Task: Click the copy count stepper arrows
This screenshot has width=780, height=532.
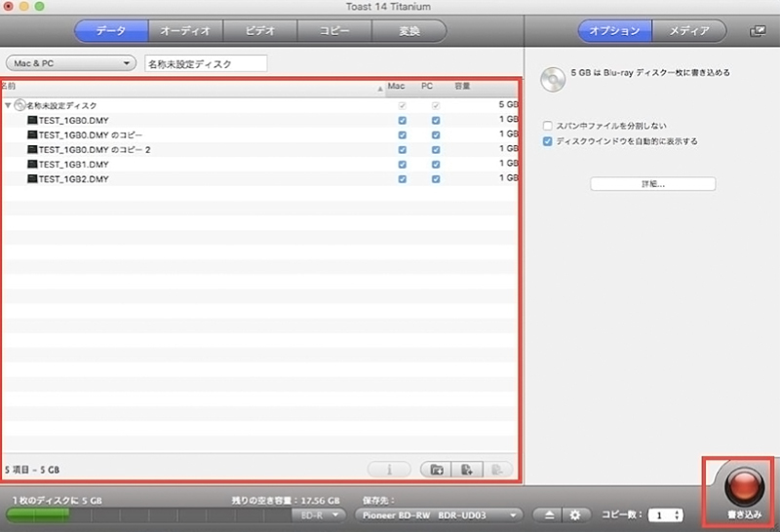Action: 677,515
